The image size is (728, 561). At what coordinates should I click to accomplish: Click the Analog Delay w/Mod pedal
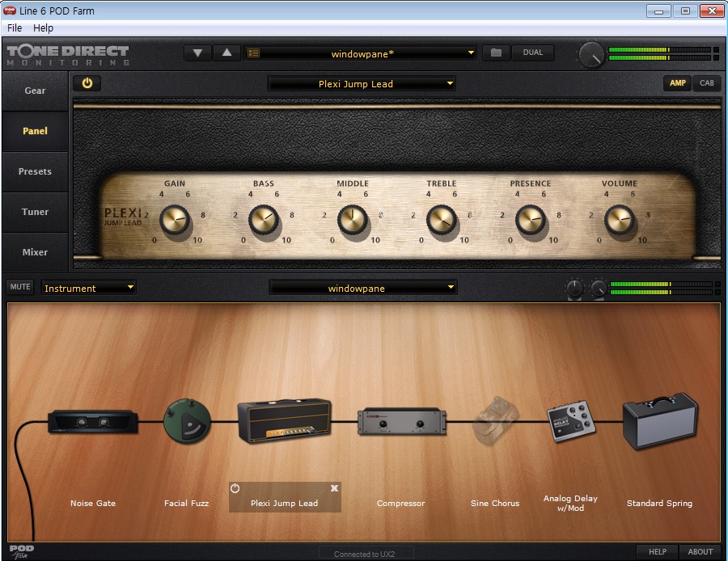point(572,422)
